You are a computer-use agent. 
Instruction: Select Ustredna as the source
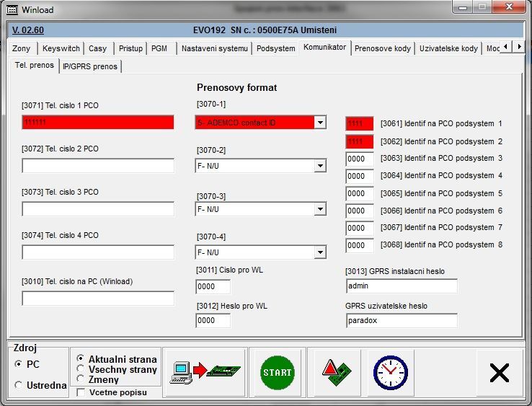[19, 385]
